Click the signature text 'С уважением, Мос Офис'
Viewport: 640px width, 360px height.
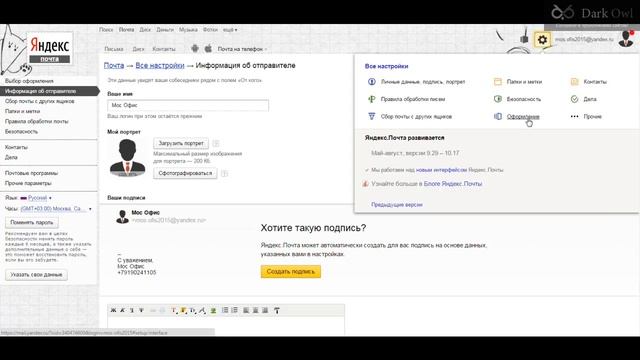135,263
